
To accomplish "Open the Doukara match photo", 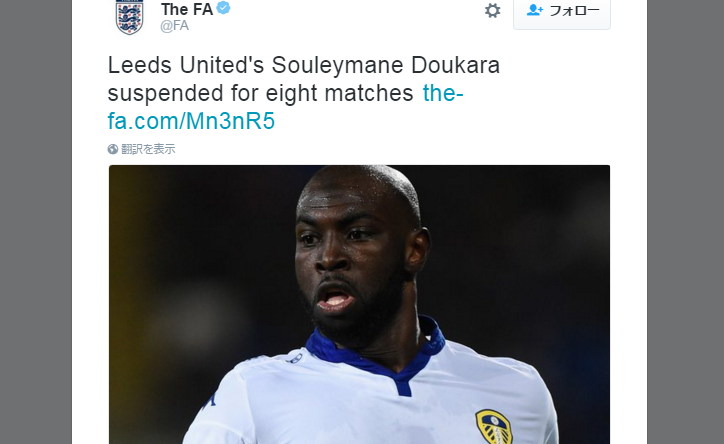I will point(359,304).
